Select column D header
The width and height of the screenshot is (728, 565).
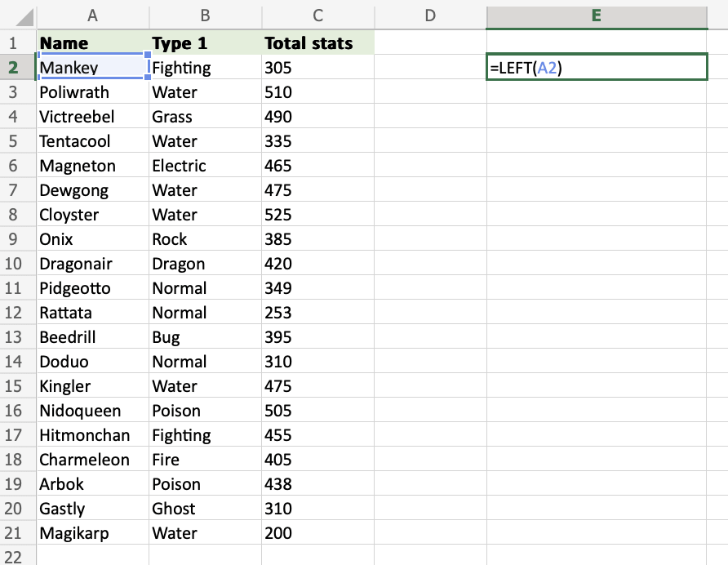[x=430, y=16]
